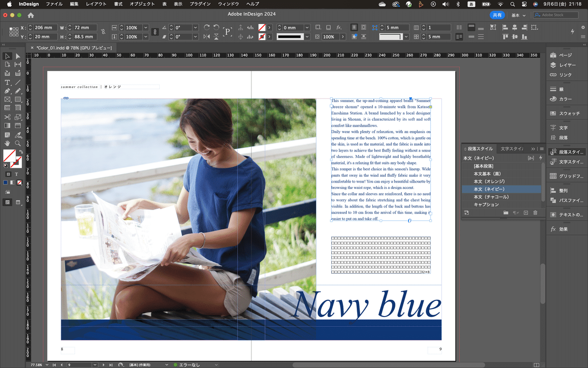Open the 効果 panel
The image size is (588, 368).
click(x=566, y=229)
